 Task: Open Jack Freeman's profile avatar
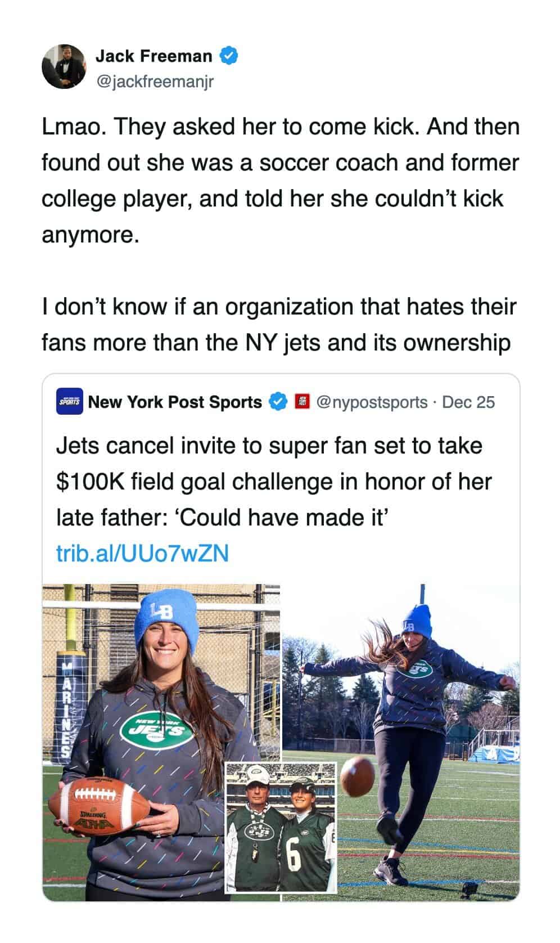pyautogui.click(x=63, y=66)
